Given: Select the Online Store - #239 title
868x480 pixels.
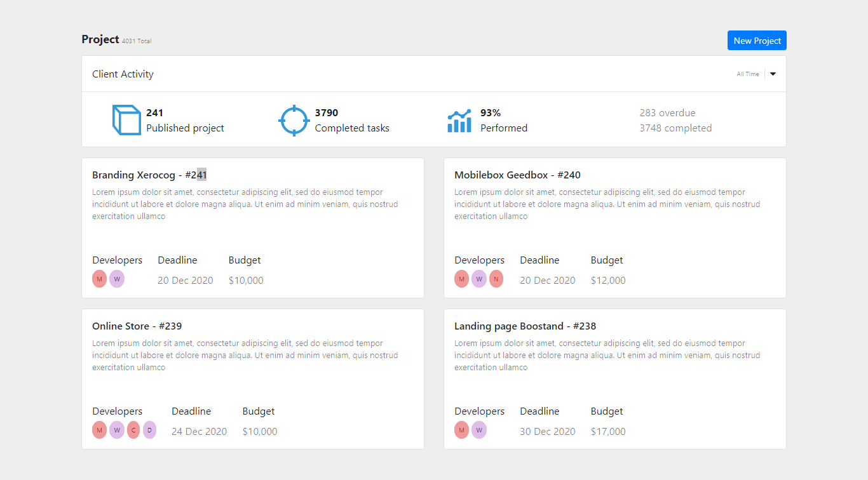Looking at the screenshot, I should (x=137, y=326).
